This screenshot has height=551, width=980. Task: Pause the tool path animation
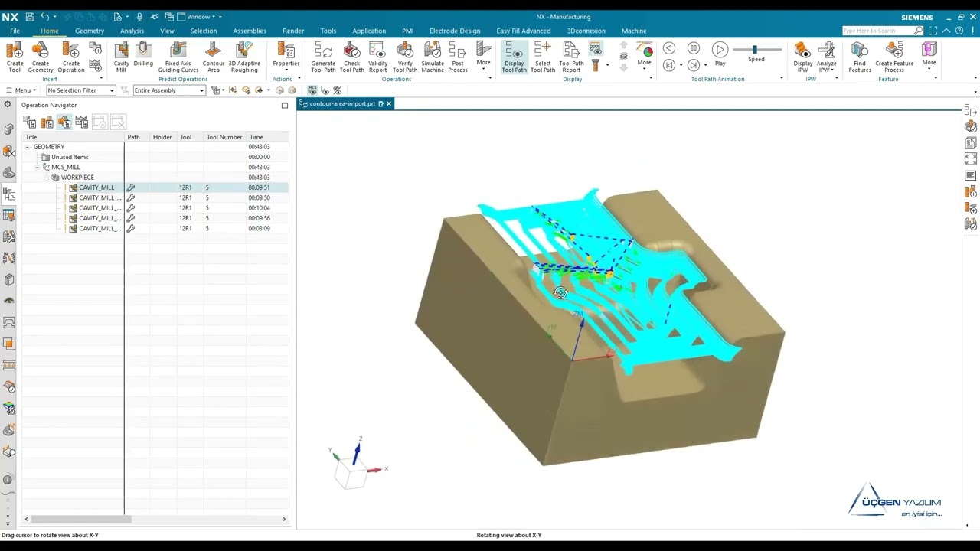point(694,48)
